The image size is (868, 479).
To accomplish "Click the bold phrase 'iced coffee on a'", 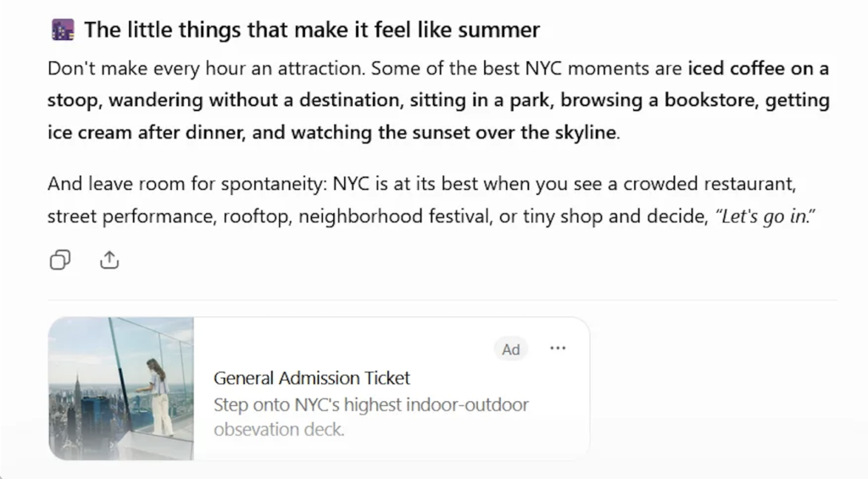I will pos(758,69).
